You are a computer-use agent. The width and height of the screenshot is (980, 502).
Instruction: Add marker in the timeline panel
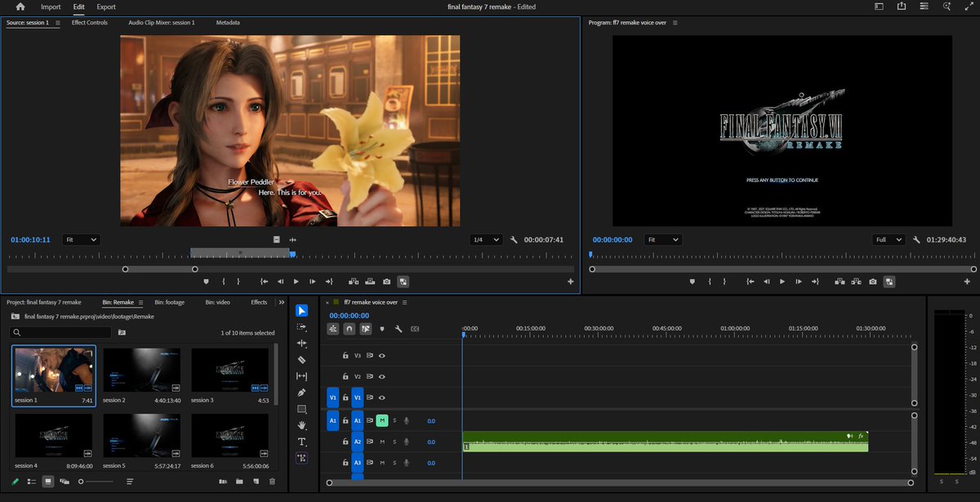click(382, 329)
